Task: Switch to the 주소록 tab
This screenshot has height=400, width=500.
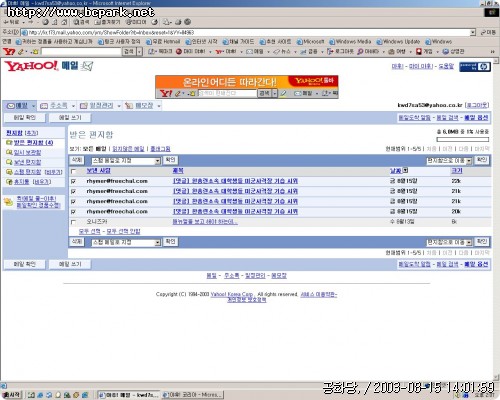Action: pos(54,106)
